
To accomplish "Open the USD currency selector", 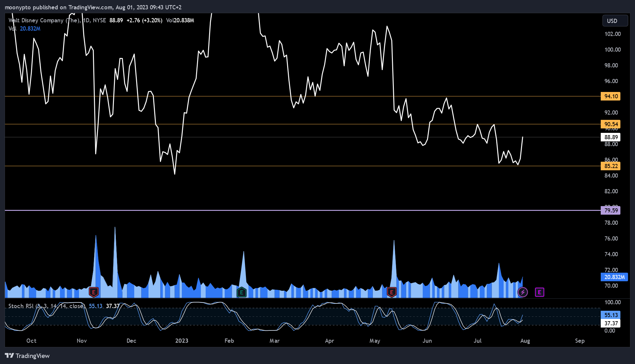I will click(615, 21).
